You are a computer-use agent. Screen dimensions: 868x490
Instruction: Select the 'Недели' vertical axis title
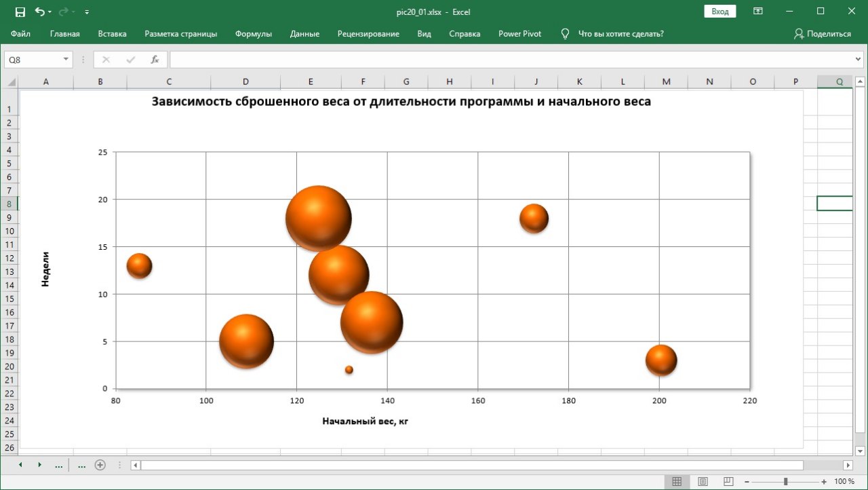point(45,269)
